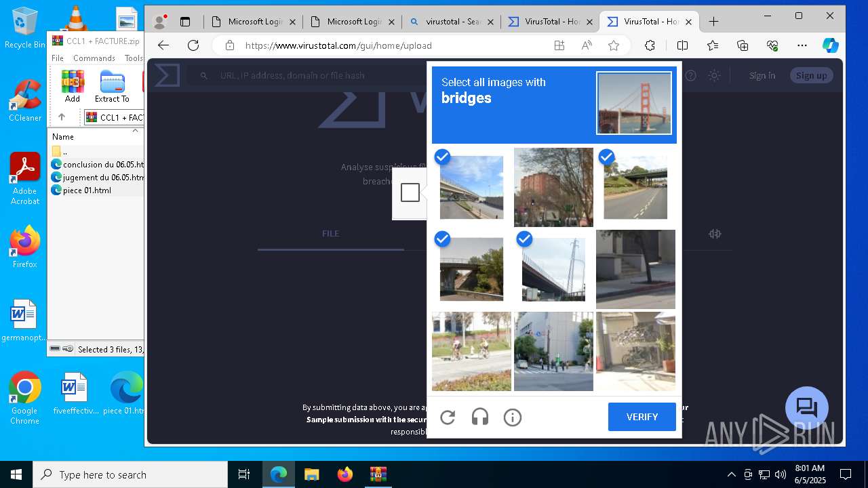This screenshot has height=488, width=868.
Task: Open Browser essentials heart icon
Action: click(772, 45)
